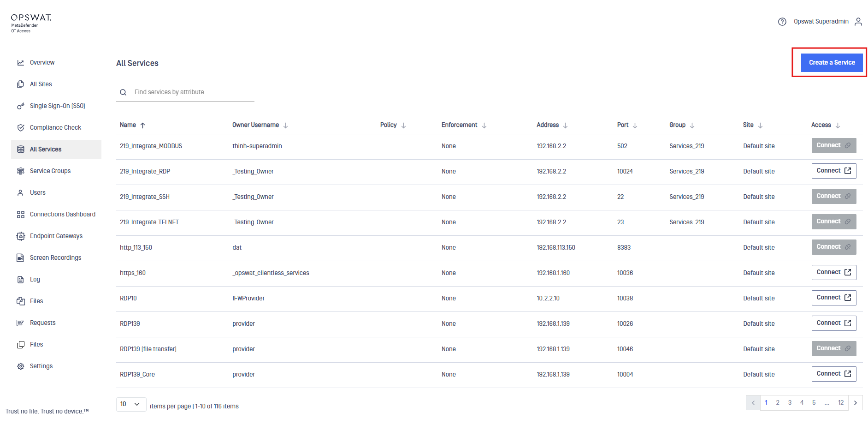This screenshot has height=425, width=868.
Task: Expand items per page dropdown
Action: (x=131, y=404)
